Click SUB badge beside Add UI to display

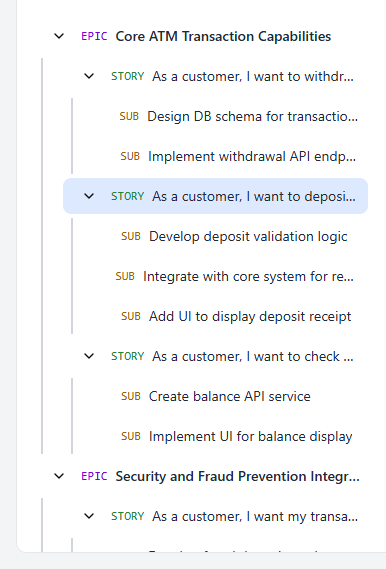click(x=131, y=316)
